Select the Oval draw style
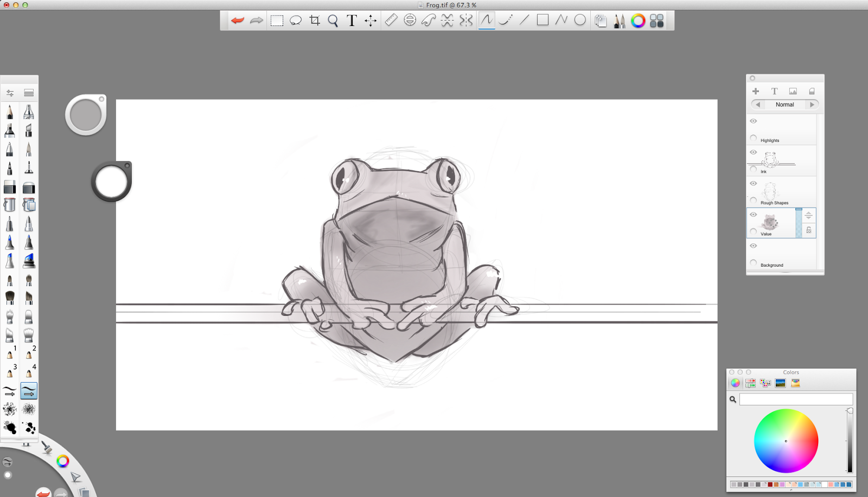This screenshot has width=868, height=497. 580,20
